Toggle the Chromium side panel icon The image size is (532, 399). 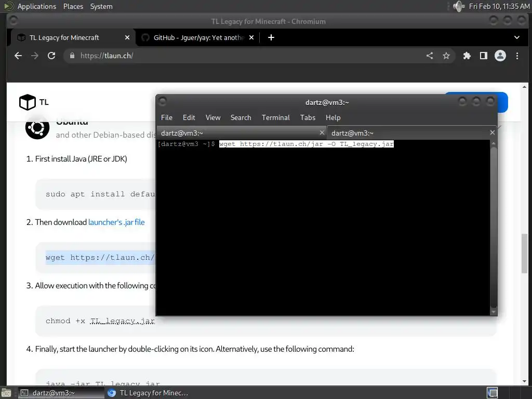click(x=484, y=56)
